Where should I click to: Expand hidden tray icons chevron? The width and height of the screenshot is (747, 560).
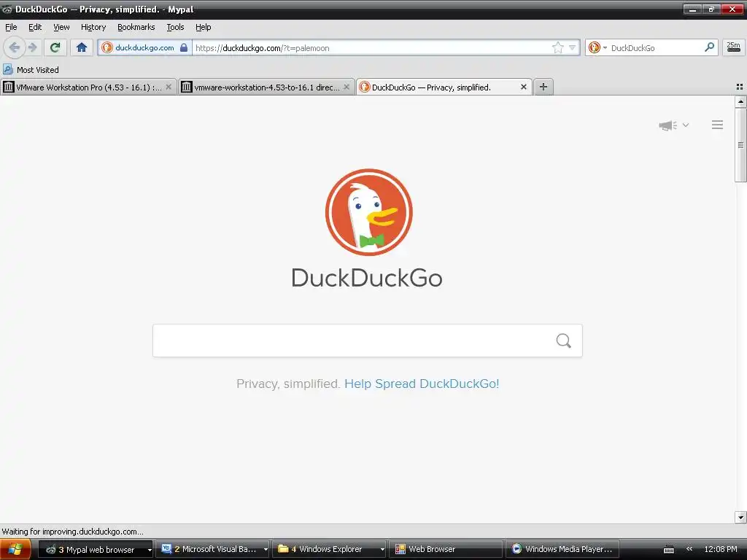pos(689,549)
